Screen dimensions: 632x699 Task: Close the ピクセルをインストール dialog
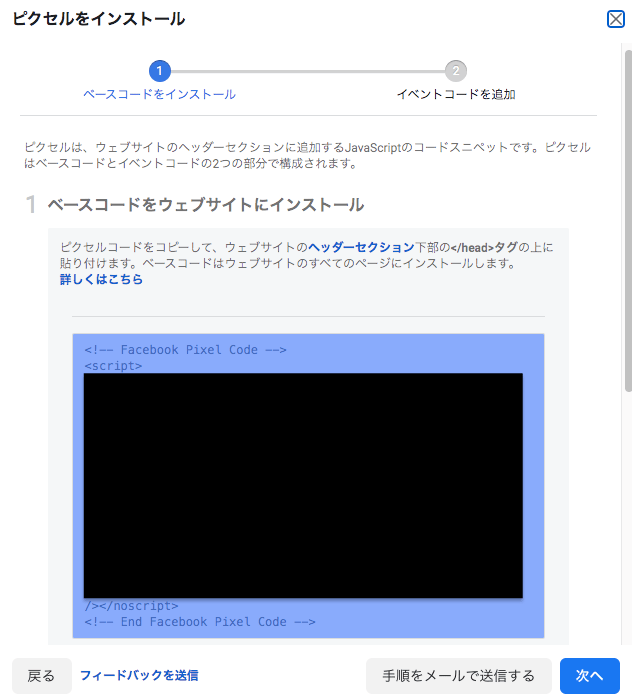[x=616, y=19]
